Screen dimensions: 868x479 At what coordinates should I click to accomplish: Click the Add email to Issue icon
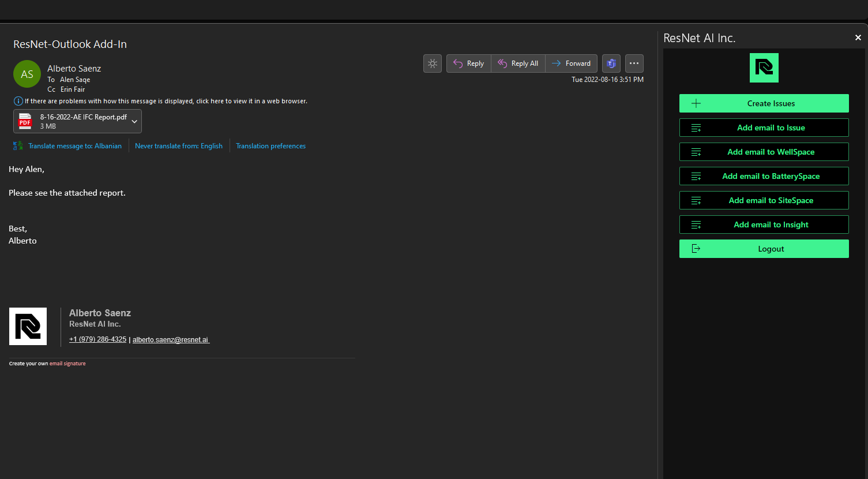click(697, 128)
